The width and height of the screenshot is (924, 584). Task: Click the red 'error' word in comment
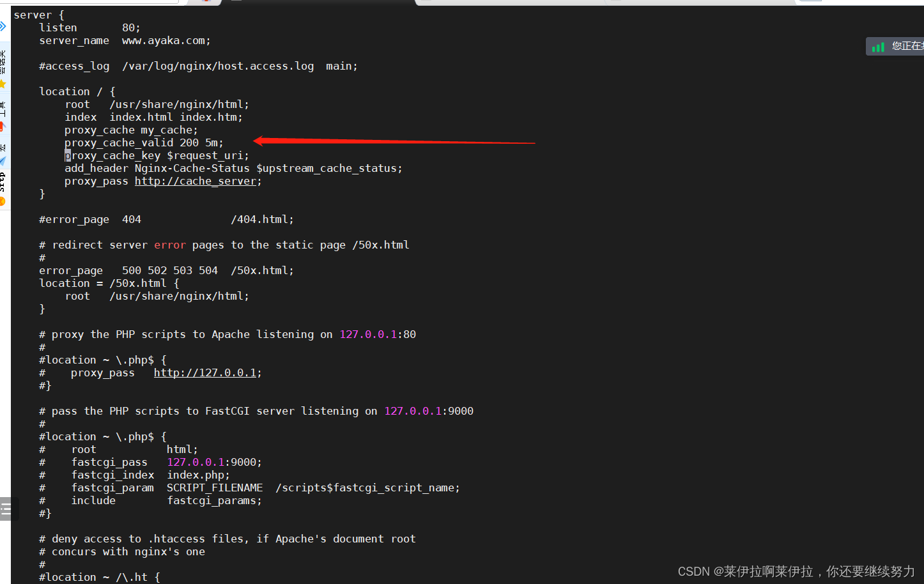pos(170,245)
